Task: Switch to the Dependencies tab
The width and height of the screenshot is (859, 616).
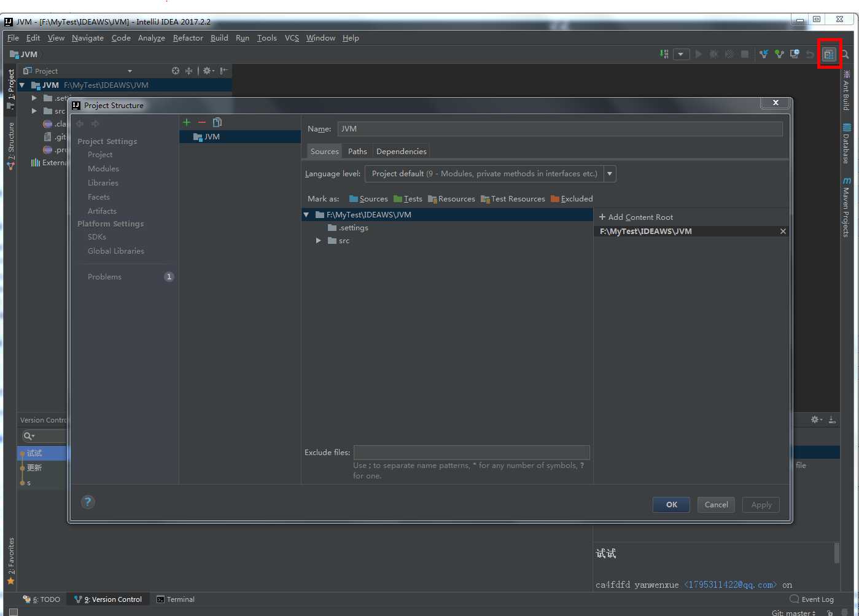Action: tap(402, 152)
